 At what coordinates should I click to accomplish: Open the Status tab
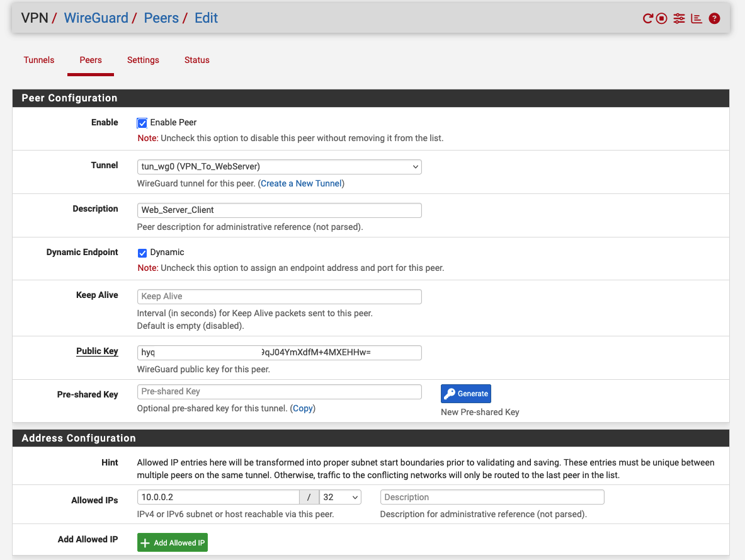(196, 60)
